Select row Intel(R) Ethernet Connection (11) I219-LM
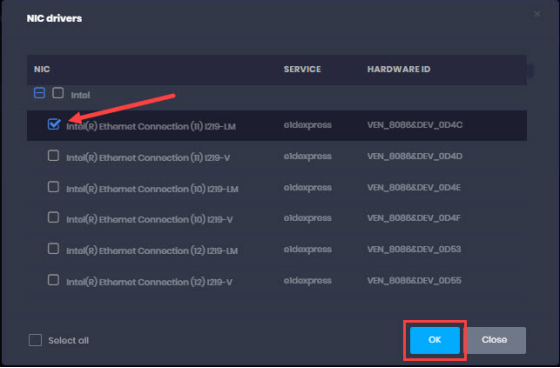The height and width of the screenshot is (368, 560). point(277,125)
